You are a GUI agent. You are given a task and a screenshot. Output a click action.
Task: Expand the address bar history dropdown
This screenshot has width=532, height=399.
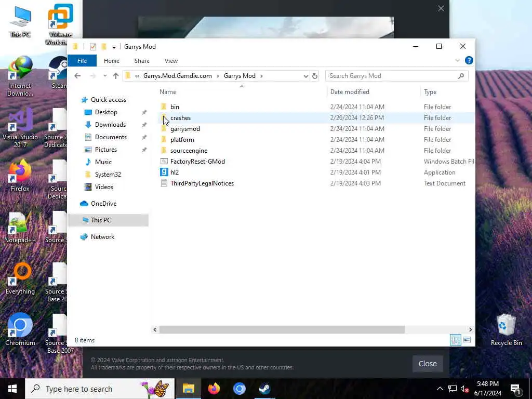[x=305, y=76]
